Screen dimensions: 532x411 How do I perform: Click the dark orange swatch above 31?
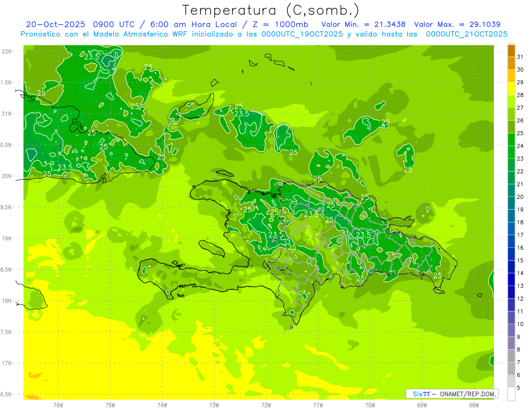(511, 51)
